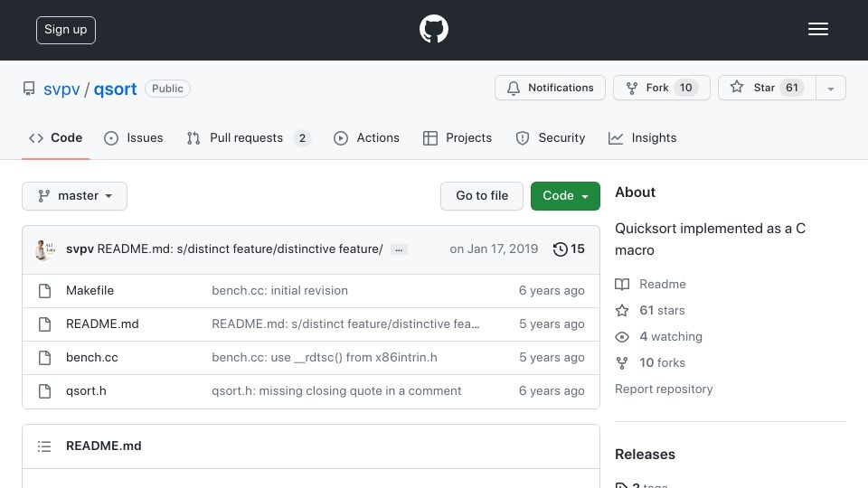
Task: Fork the repository with Fork button
Action: [662, 88]
